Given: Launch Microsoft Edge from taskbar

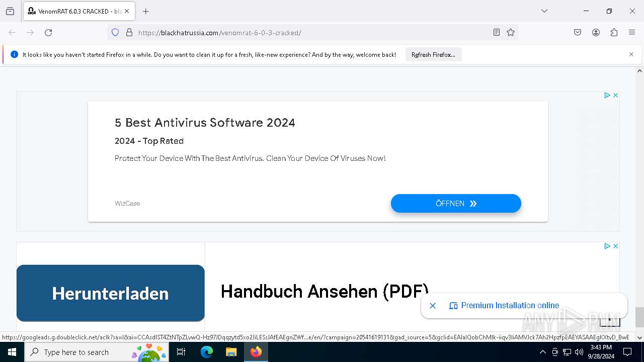Looking at the screenshot, I should [207, 352].
